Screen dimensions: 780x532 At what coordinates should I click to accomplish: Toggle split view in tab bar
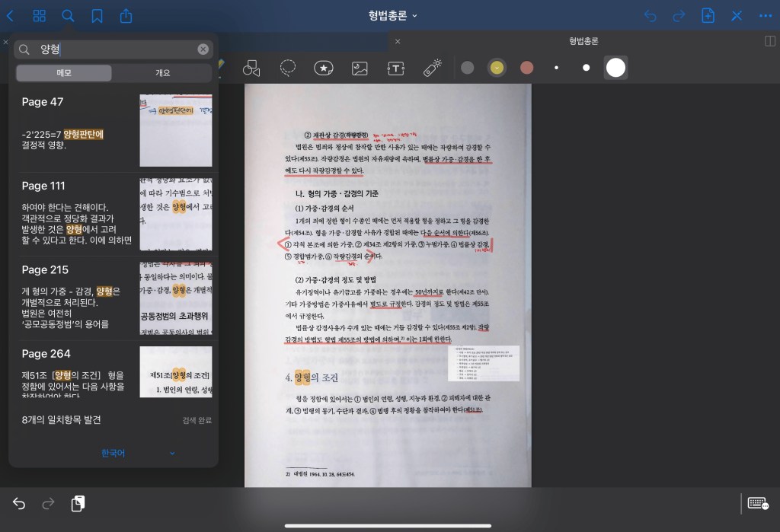(x=771, y=41)
